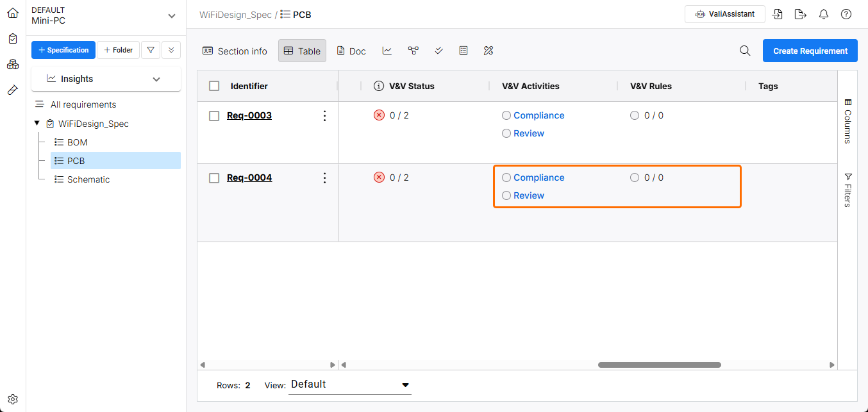Select the Schematic item in tree
The image size is (868, 412).
[88, 179]
